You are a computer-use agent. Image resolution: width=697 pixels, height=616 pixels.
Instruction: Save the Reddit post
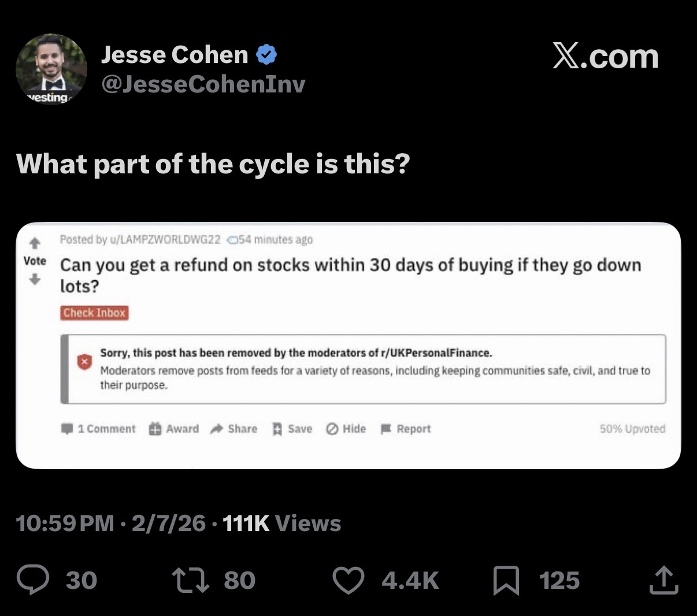[x=292, y=429]
